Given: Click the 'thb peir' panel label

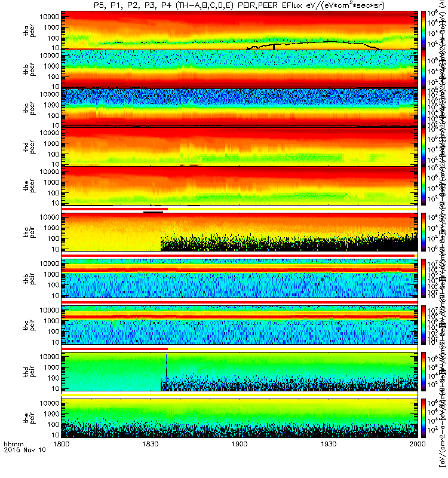Looking at the screenshot, I should pos(29,278).
